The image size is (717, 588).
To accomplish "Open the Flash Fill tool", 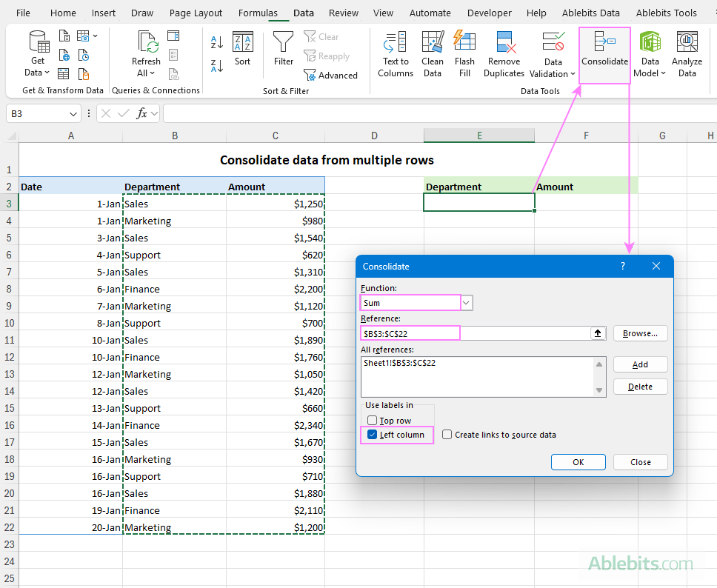I will pos(464,53).
